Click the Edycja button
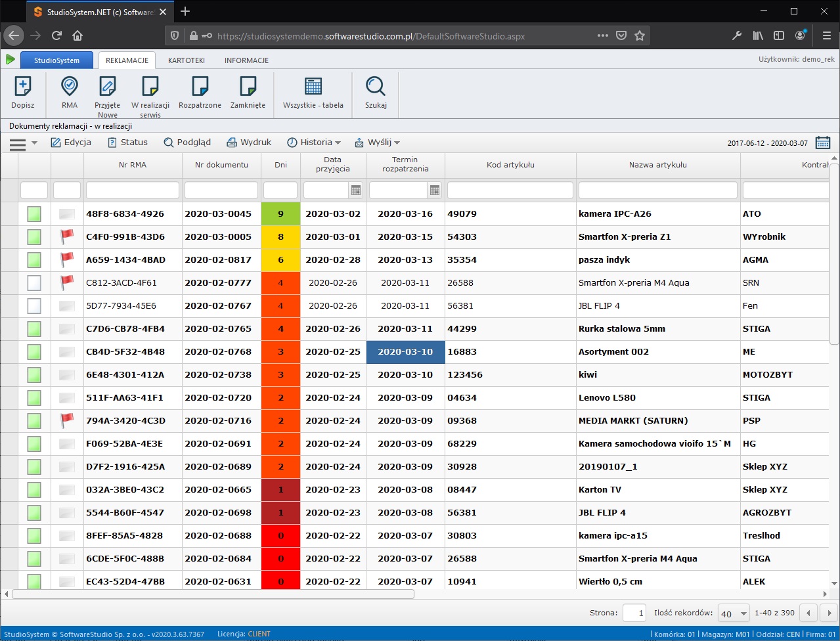Viewport: 840px width, 641px height. 71,142
